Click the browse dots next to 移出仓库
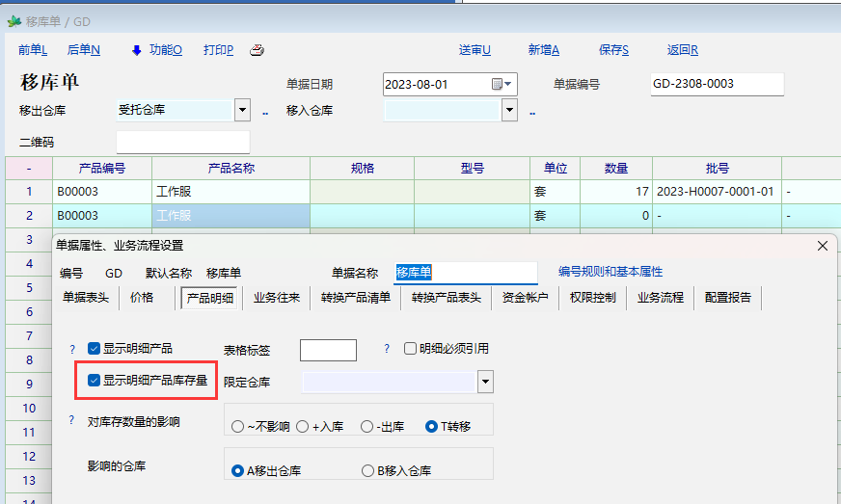 (265, 111)
